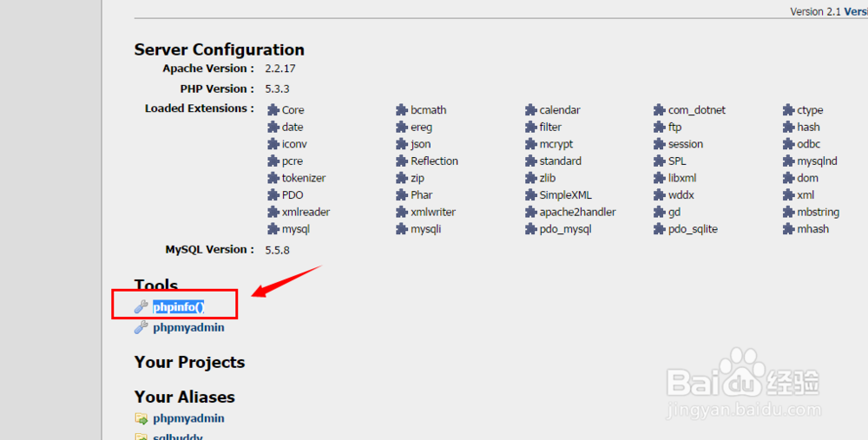Viewport: 868px width, 440px height.
Task: Click puzzle icon next to bcmath
Action: (x=402, y=110)
